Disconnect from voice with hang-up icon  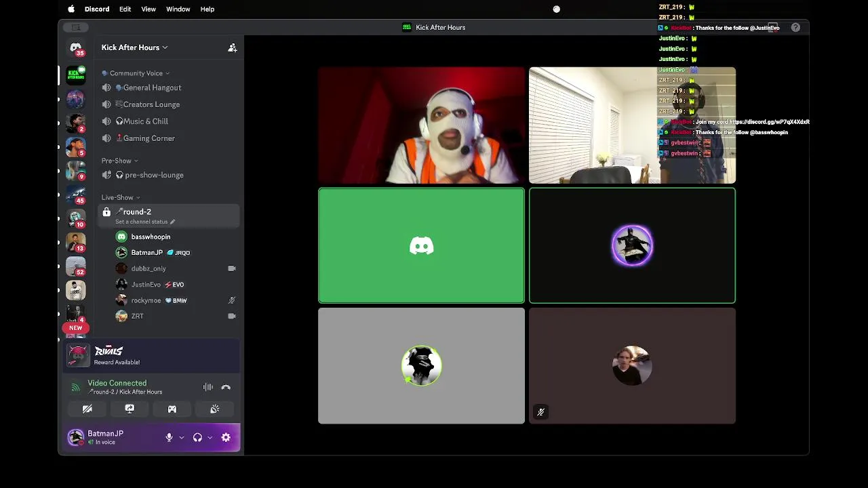click(226, 387)
